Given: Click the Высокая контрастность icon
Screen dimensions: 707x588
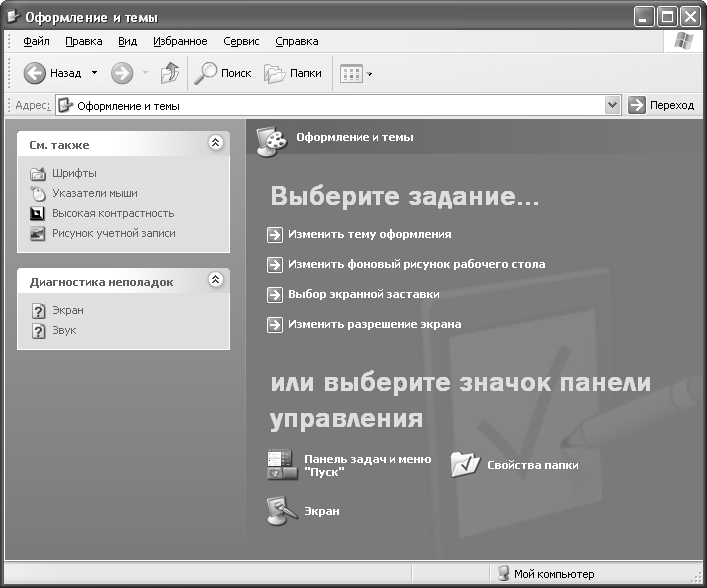Looking at the screenshot, I should pyautogui.click(x=37, y=213).
